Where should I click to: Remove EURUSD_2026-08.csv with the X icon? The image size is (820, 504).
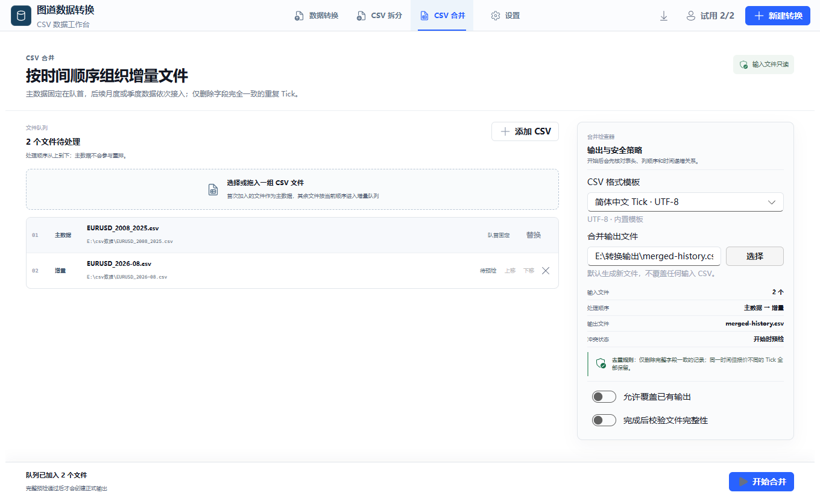click(546, 271)
